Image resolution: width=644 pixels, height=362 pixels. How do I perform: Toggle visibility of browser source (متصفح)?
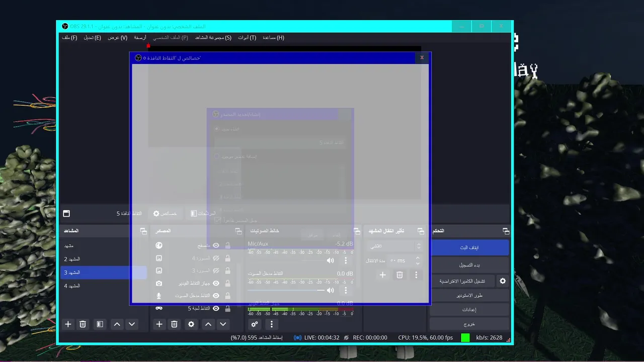(216, 245)
